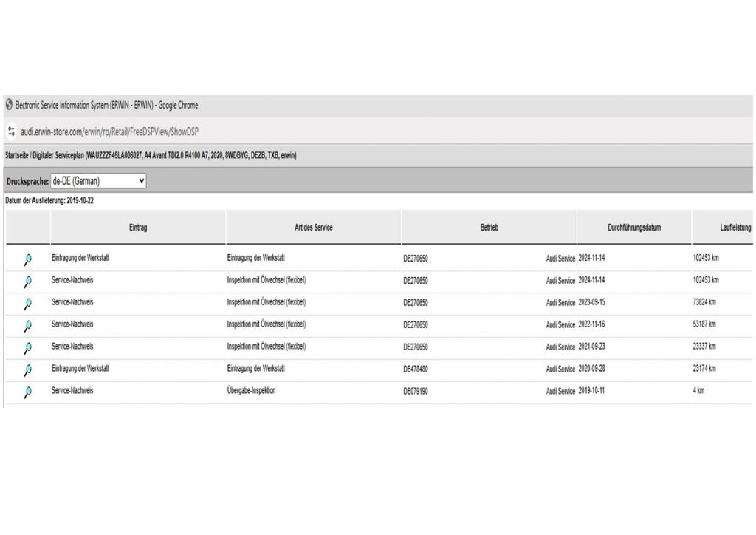The image size is (756, 535).
Task: Click magnifier for 102453 km Service-Nachweis row
Action: pos(27,282)
